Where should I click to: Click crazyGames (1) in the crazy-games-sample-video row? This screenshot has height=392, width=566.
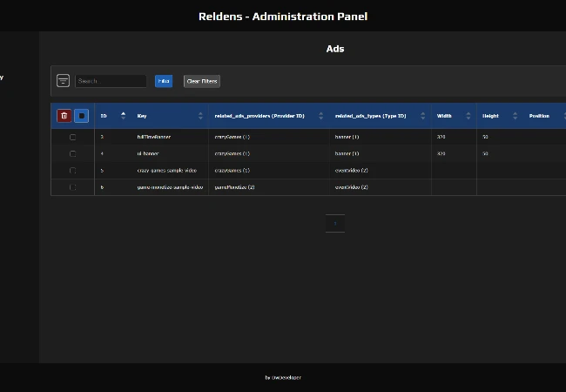[x=232, y=171]
